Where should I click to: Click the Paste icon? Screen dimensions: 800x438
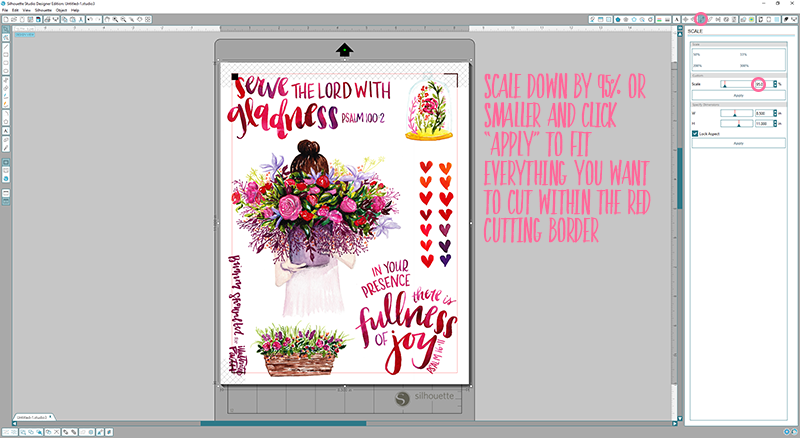(72, 19)
